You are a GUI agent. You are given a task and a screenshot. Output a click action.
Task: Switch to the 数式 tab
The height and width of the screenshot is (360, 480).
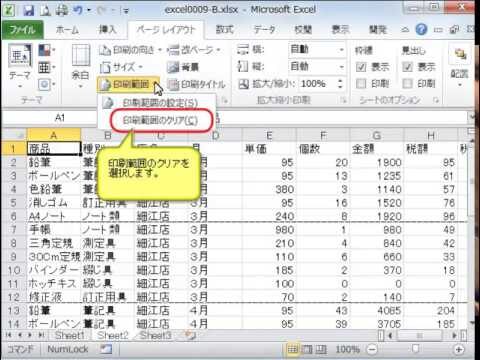tap(224, 30)
